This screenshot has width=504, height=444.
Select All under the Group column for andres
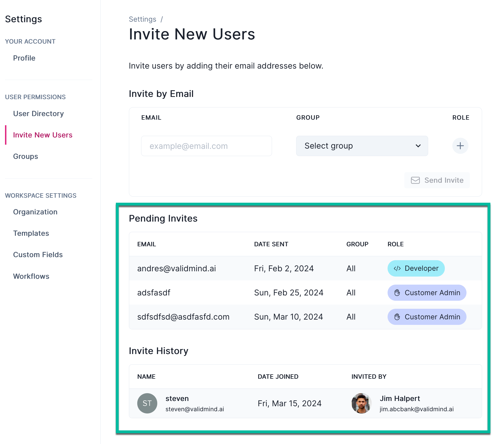click(351, 268)
